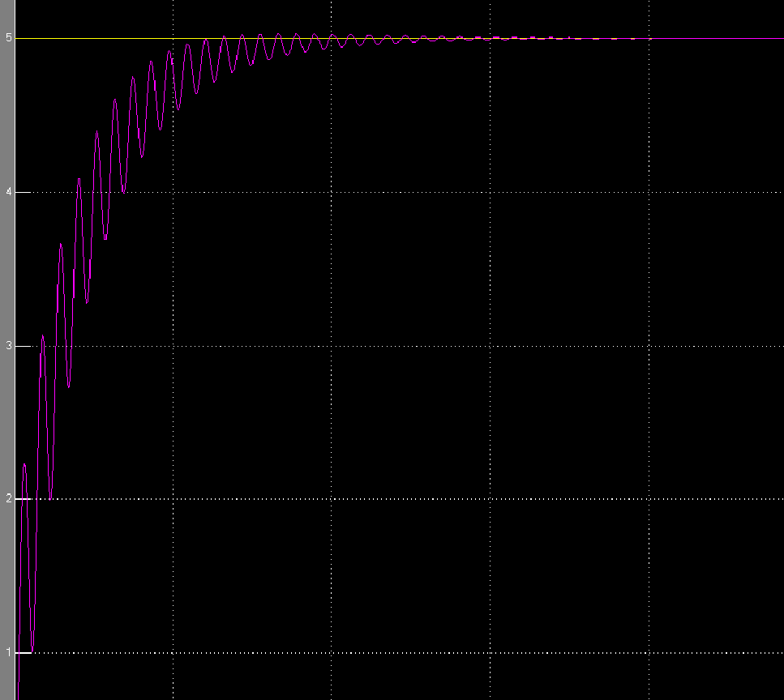This screenshot has width=784, height=700.
Task: Click the y-axis label 4
Action: (x=8, y=192)
